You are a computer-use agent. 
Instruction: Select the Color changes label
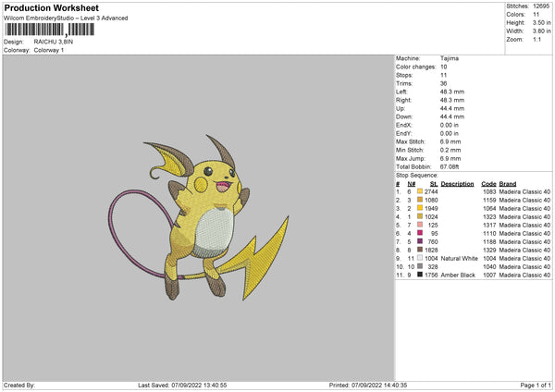[415, 67]
